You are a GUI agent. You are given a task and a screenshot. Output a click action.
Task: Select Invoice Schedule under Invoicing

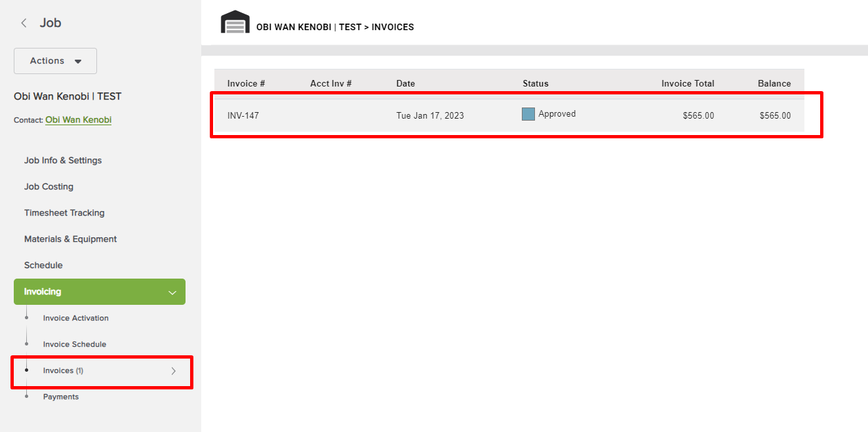73,344
